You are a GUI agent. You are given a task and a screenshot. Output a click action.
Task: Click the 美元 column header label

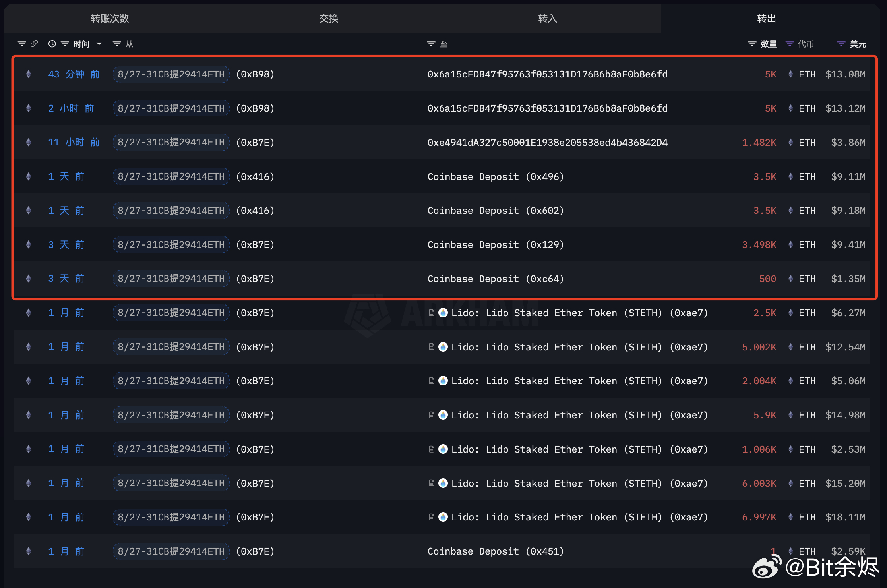(858, 44)
